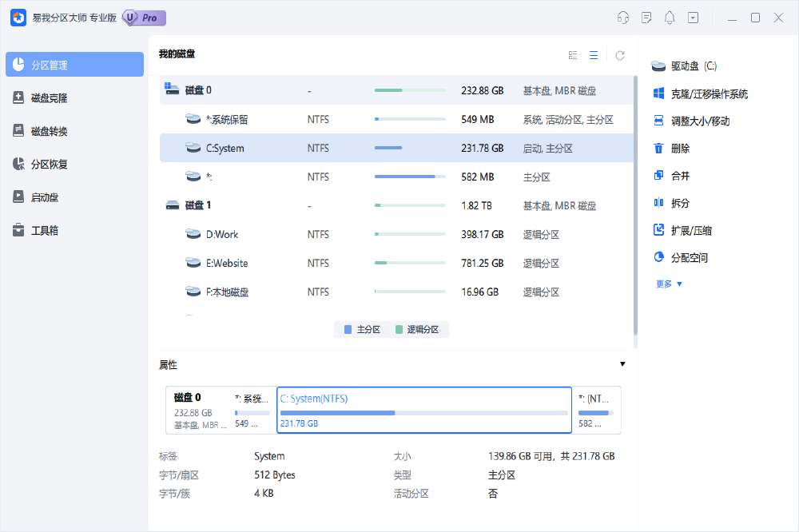Switch to the list view layout
799x532 pixels.
click(x=594, y=55)
